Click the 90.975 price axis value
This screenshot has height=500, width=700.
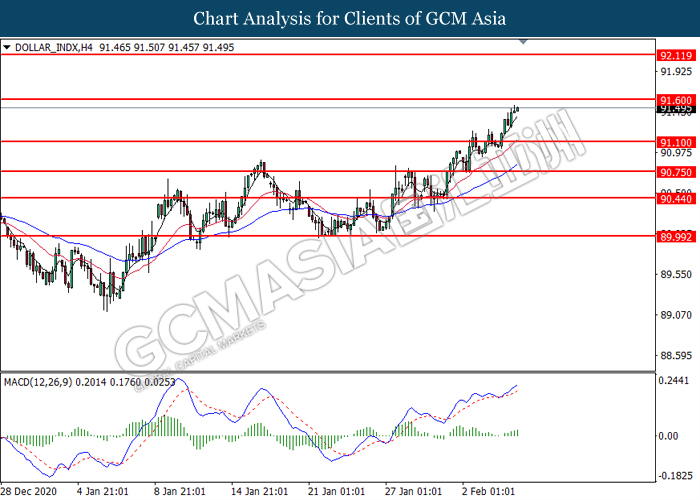[676, 153]
